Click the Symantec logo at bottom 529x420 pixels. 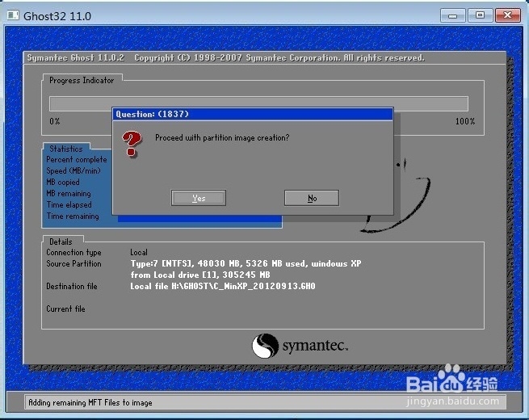click(x=300, y=346)
